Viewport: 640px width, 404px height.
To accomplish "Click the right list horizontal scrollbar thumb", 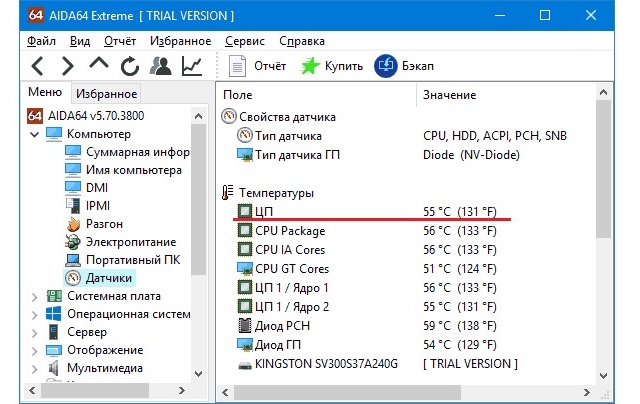I will pyautogui.click(x=347, y=393).
